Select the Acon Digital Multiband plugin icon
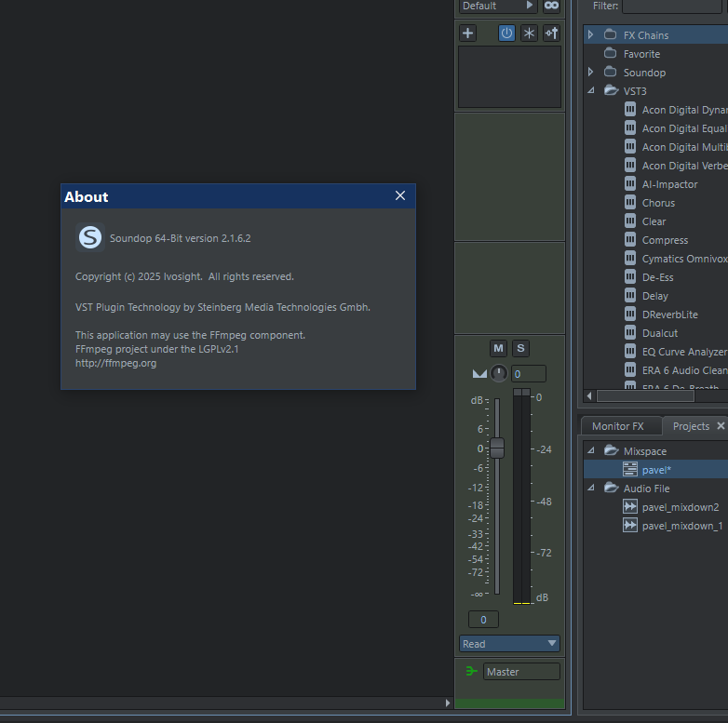 coord(630,147)
